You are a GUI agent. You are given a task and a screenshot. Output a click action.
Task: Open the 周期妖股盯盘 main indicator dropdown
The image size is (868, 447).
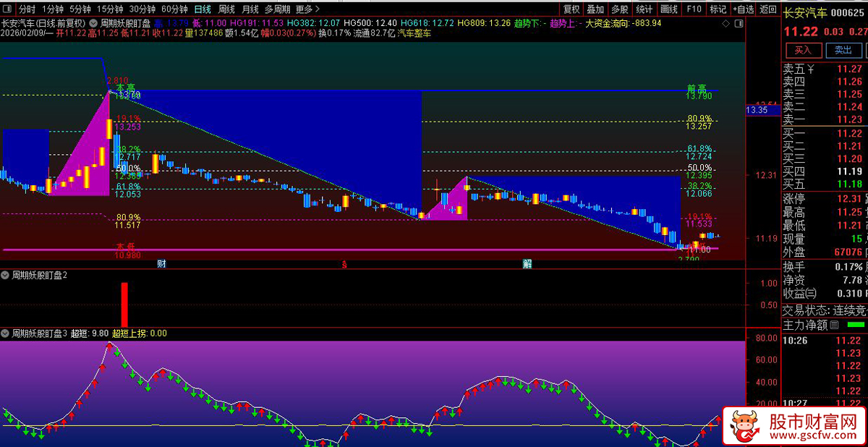[93, 23]
